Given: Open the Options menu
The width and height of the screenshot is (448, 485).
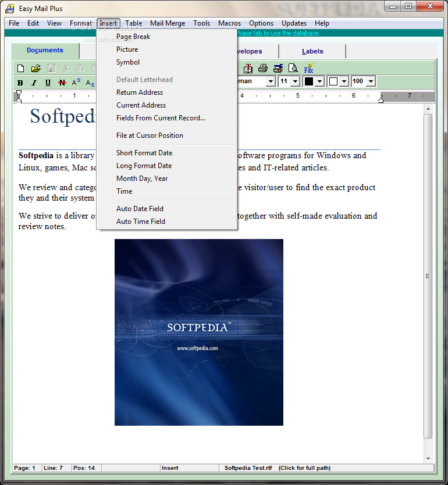Looking at the screenshot, I should click(x=261, y=23).
